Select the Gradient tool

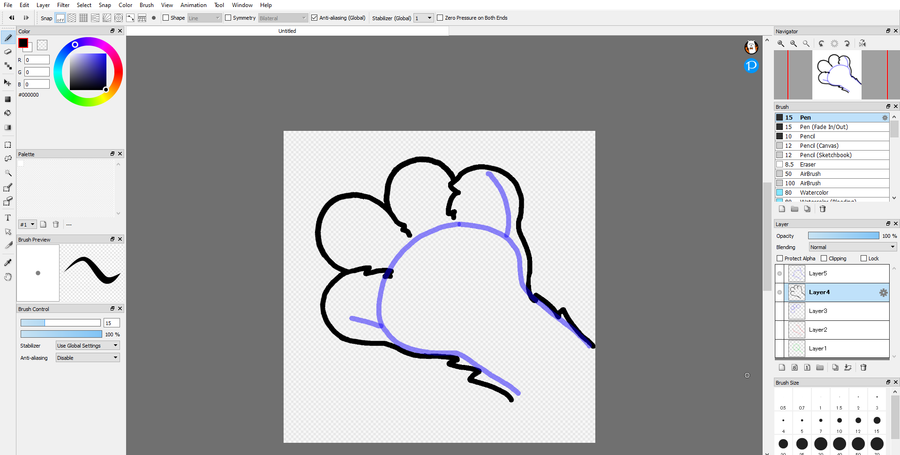coord(8,127)
